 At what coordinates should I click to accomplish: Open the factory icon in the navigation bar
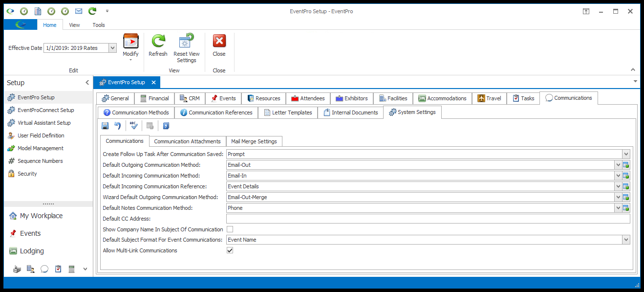pos(17,269)
